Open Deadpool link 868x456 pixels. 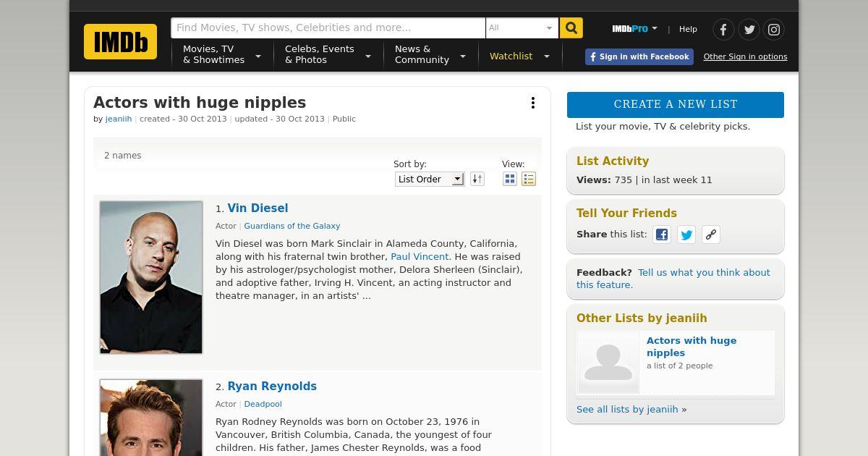click(x=263, y=404)
